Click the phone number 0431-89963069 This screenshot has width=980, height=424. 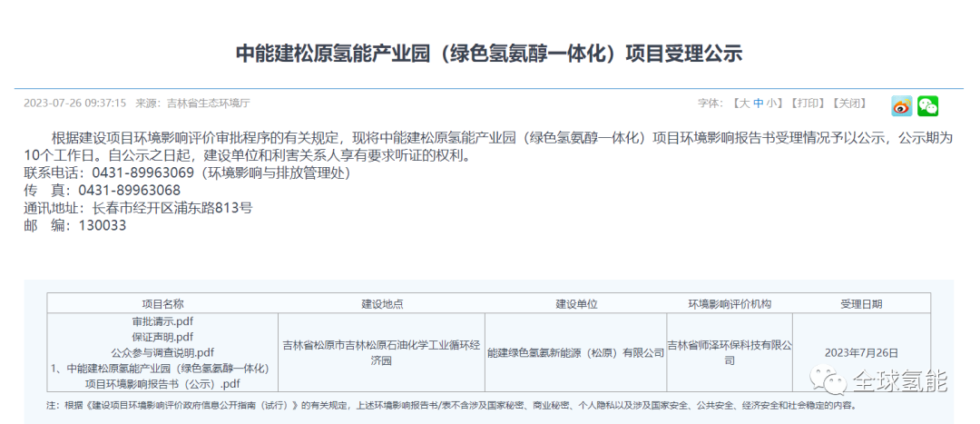pyautogui.click(x=144, y=173)
